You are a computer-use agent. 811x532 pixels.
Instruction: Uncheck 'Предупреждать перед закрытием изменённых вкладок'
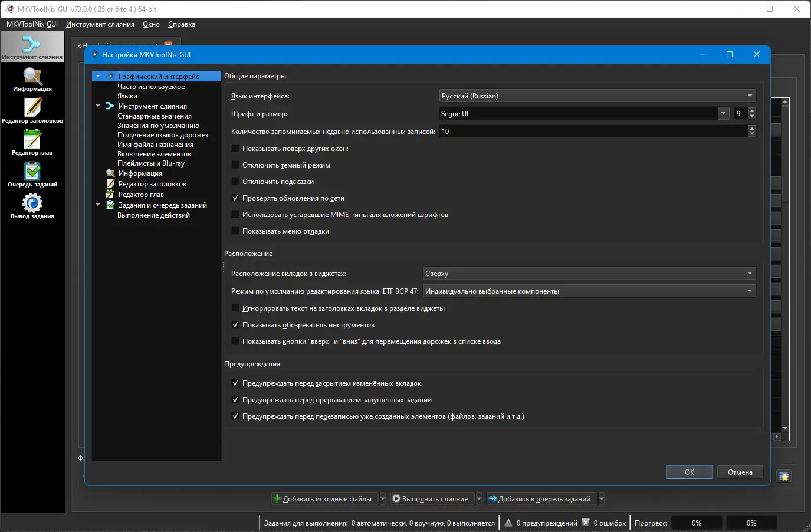(x=235, y=383)
